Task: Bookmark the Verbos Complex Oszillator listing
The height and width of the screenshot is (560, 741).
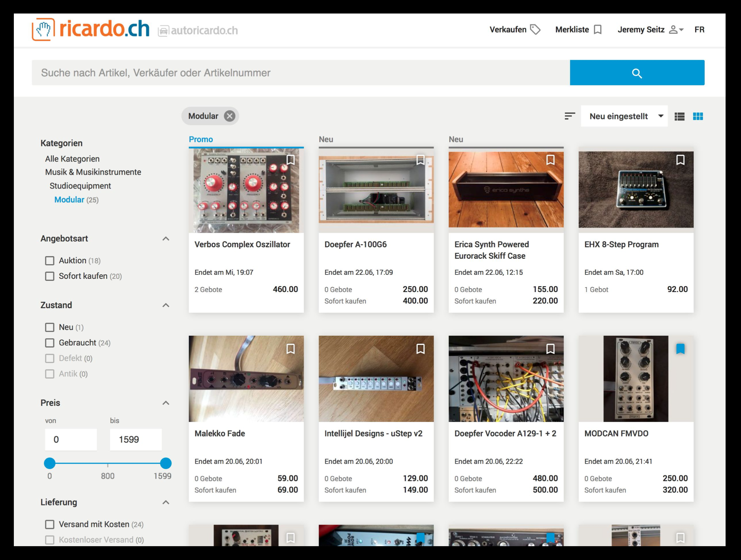Action: 290,160
